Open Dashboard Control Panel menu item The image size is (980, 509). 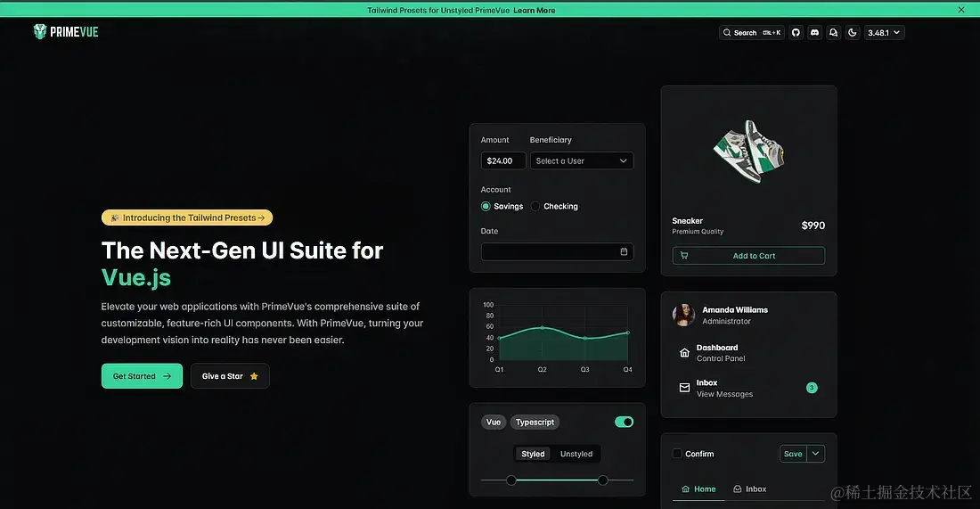pos(748,353)
